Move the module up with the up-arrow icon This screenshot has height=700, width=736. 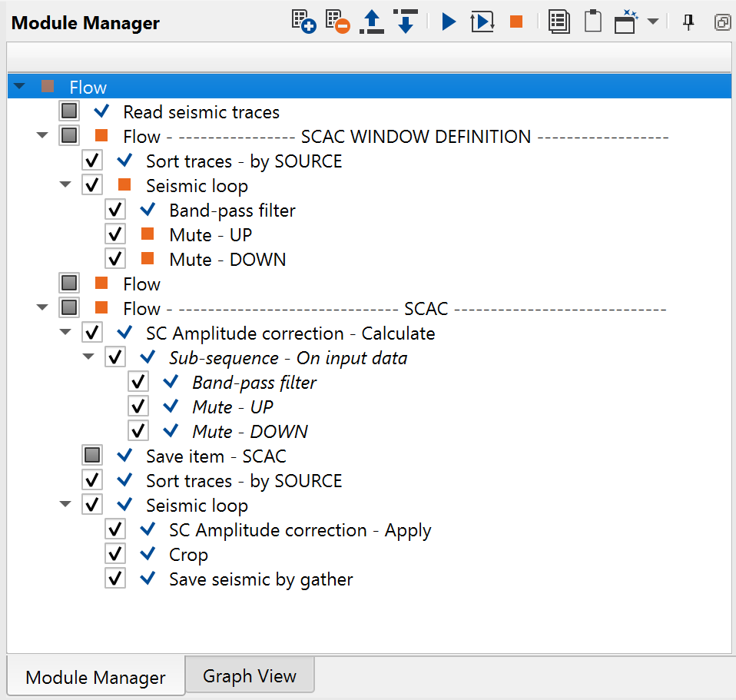click(372, 22)
